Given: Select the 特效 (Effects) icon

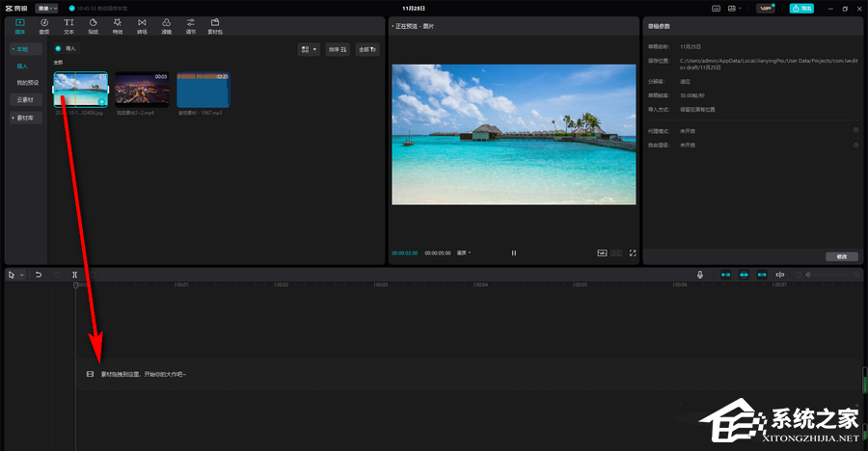Looking at the screenshot, I should tap(118, 25).
